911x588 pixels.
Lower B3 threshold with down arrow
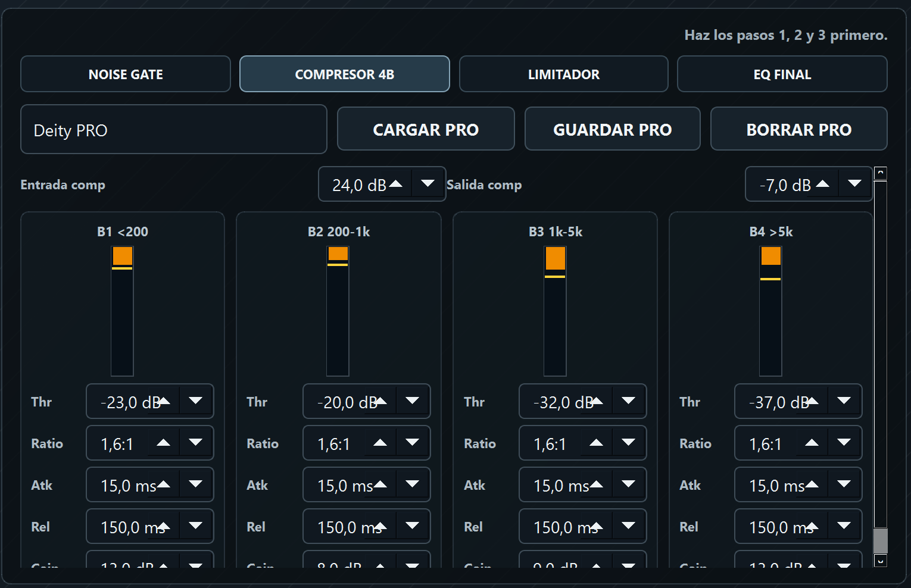point(628,401)
